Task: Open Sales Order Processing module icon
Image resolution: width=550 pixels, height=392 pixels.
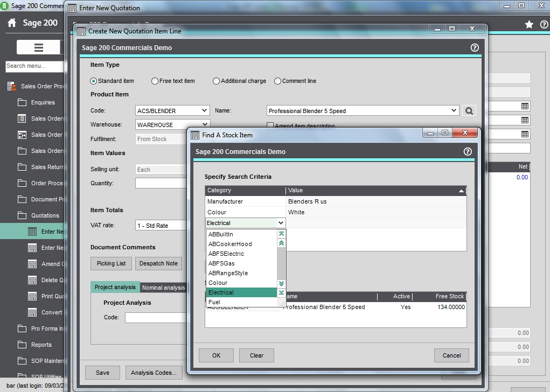Action: click(x=11, y=86)
